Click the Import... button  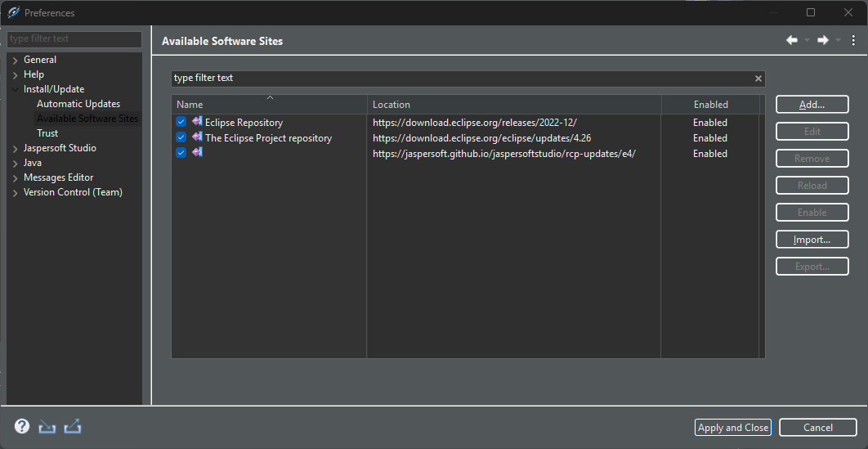[x=812, y=240]
